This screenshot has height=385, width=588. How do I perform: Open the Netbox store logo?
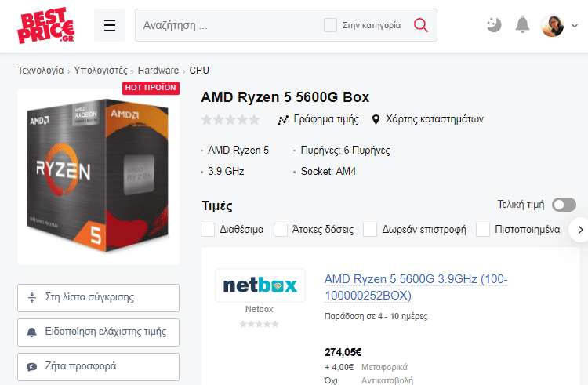[260, 285]
